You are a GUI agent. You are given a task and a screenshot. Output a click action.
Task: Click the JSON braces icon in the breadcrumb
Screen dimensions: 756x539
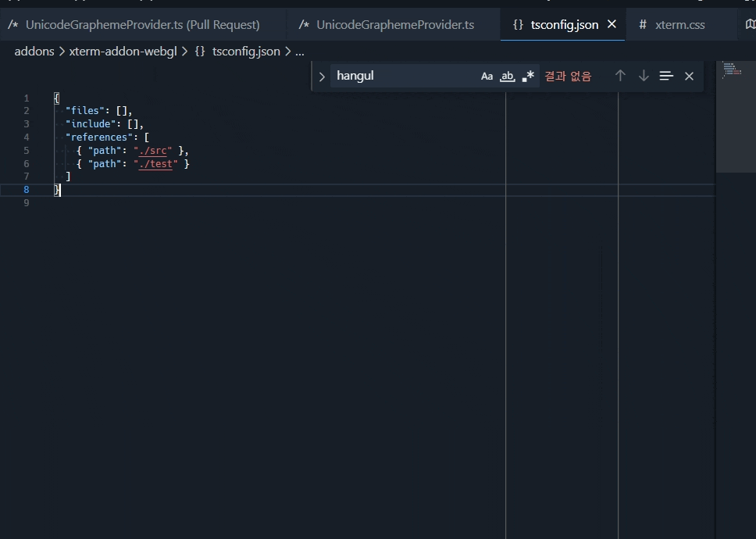199,51
